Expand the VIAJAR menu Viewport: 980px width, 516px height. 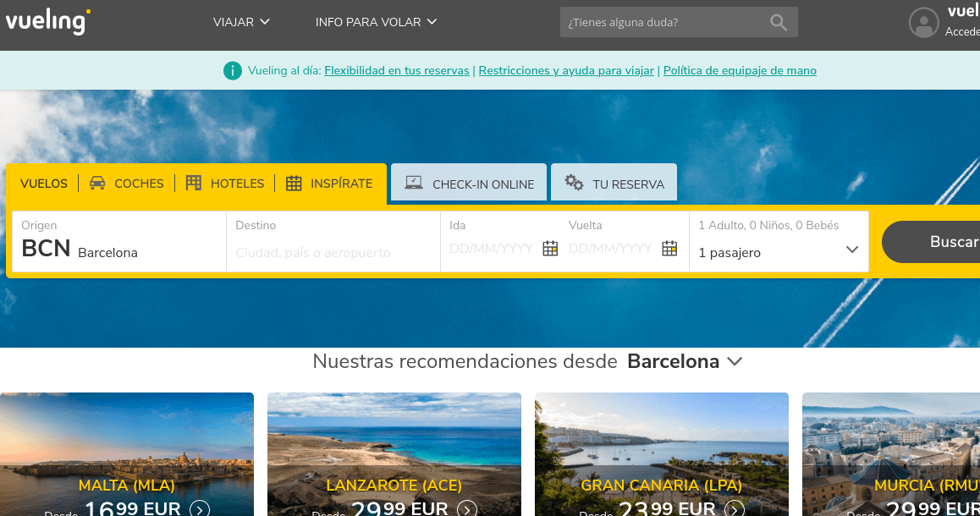point(241,22)
